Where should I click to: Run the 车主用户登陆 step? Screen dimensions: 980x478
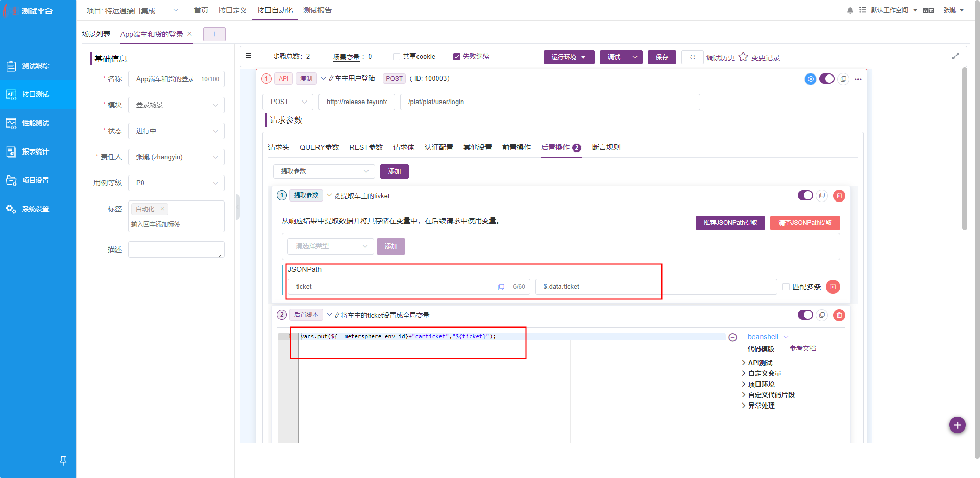[811, 79]
